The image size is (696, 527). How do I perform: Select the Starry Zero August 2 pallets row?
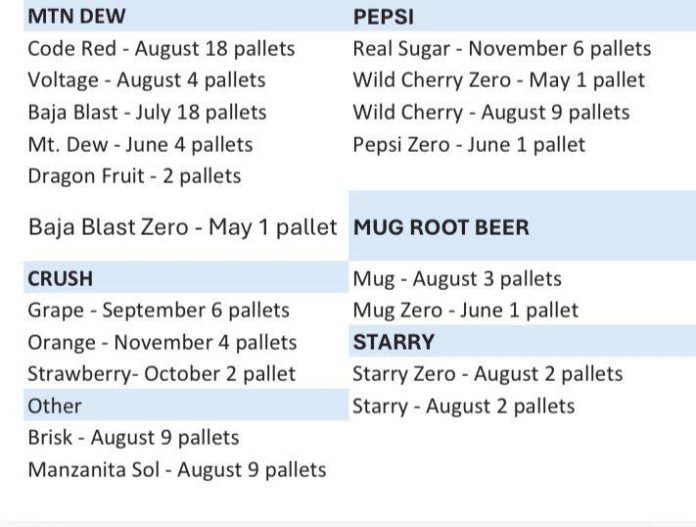pos(487,374)
